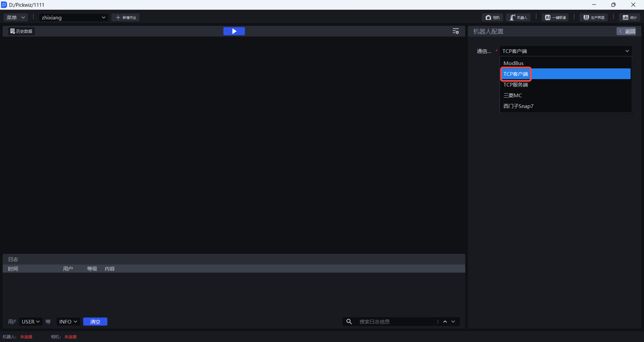The height and width of the screenshot is (342, 644).
Task: Expand the INFO level dropdown
Action: (x=68, y=322)
